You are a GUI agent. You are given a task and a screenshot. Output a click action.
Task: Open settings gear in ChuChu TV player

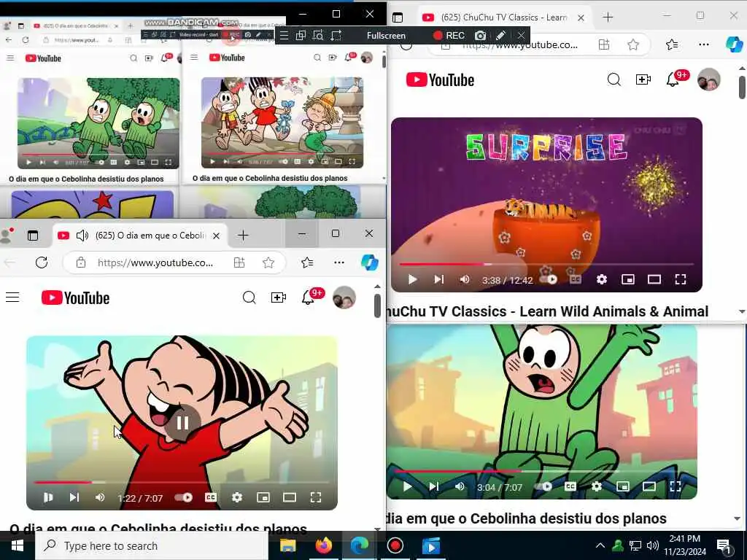pyautogui.click(x=602, y=279)
